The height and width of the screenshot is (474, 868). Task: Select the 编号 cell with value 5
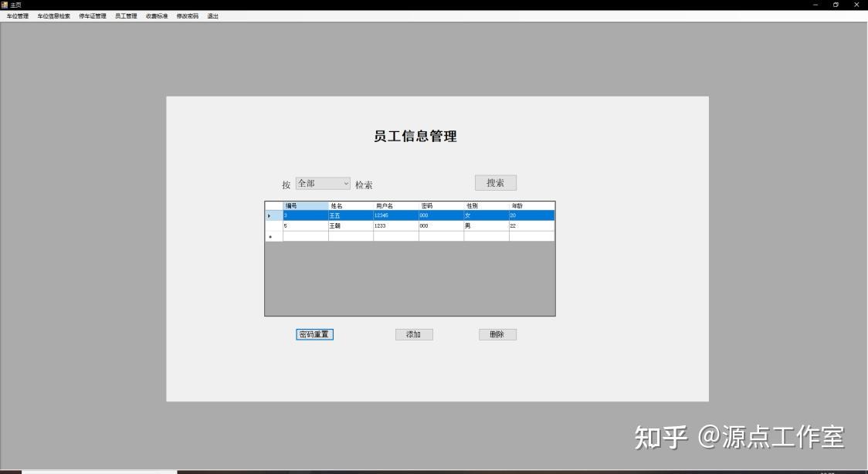306,225
